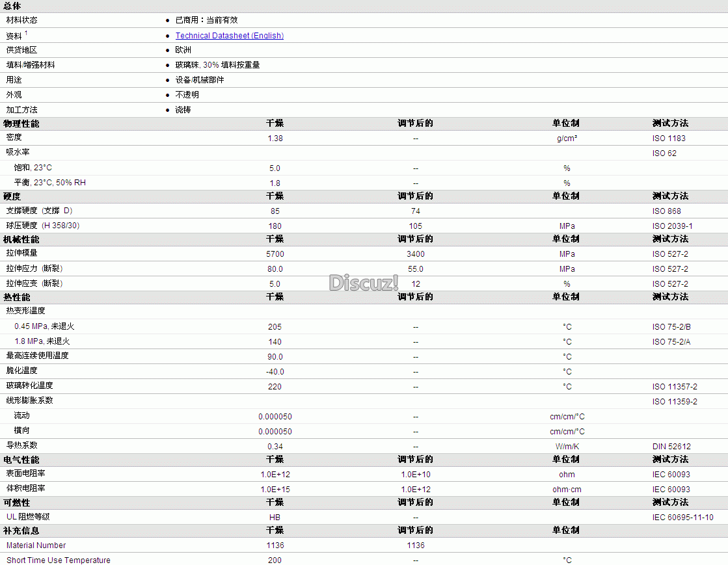Image resolution: width=728 pixels, height=565 pixels.
Task: Click the g/cm³ unit cell
Action: [567, 138]
